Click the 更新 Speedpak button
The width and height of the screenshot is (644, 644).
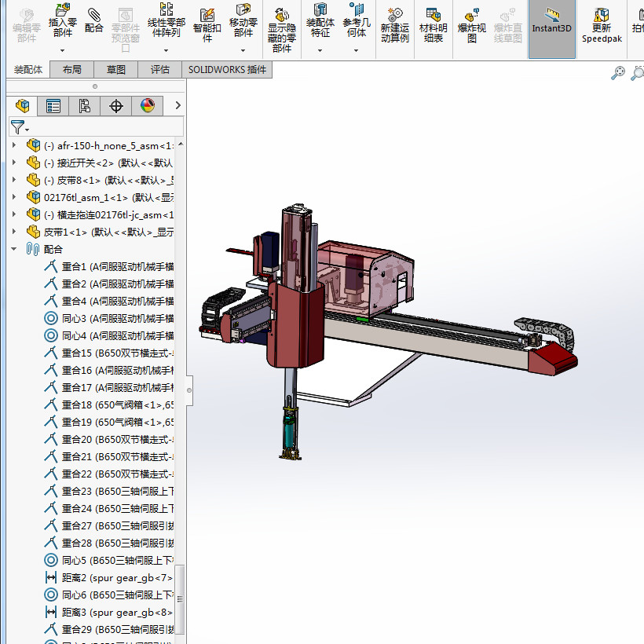click(601, 25)
